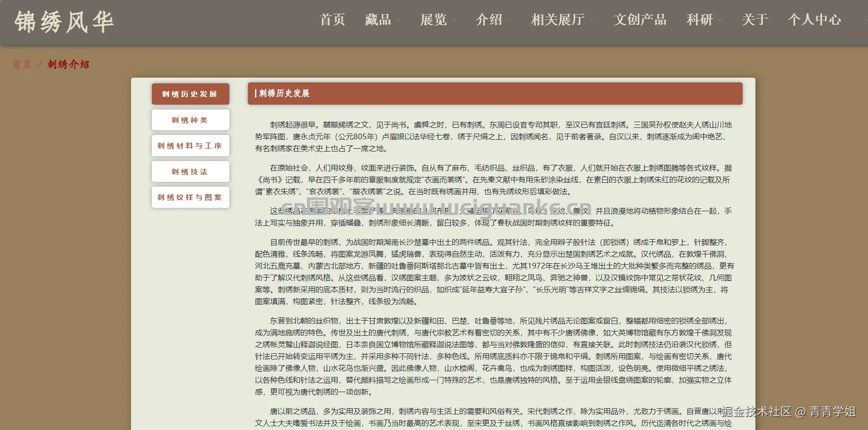868x430 pixels.
Task: Click the paragraph starting 唐以前之绣品
Action: click(x=494, y=417)
